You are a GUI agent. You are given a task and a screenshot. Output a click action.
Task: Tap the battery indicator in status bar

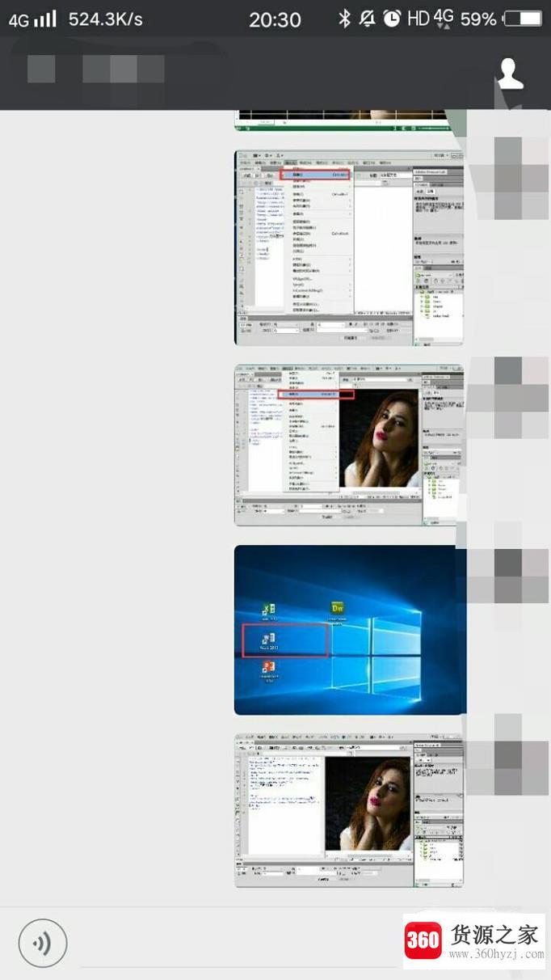[524, 19]
